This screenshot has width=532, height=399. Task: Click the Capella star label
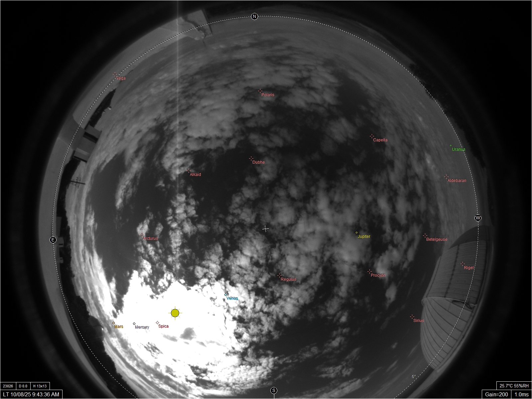tap(380, 140)
